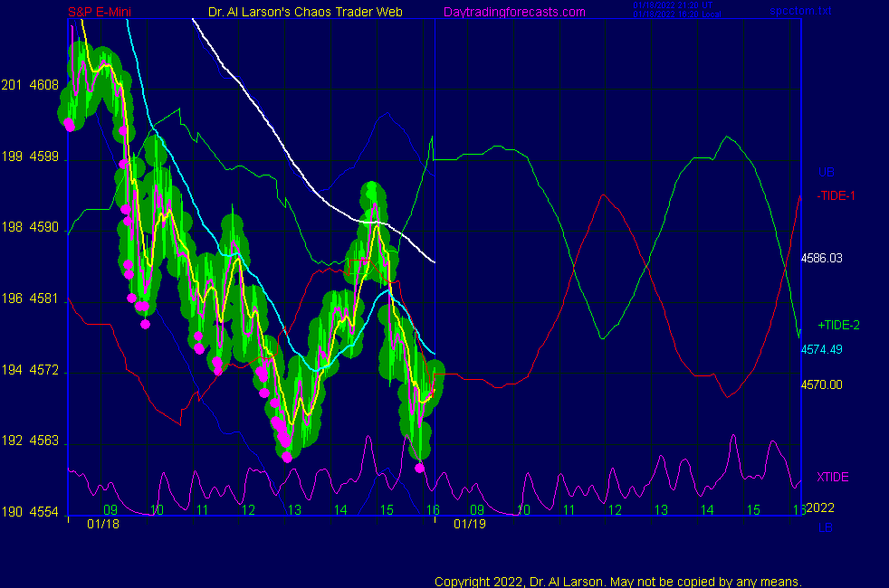Image resolution: width=889 pixels, height=588 pixels.
Task: Select the spcctom.txt file name
Action: (800, 11)
